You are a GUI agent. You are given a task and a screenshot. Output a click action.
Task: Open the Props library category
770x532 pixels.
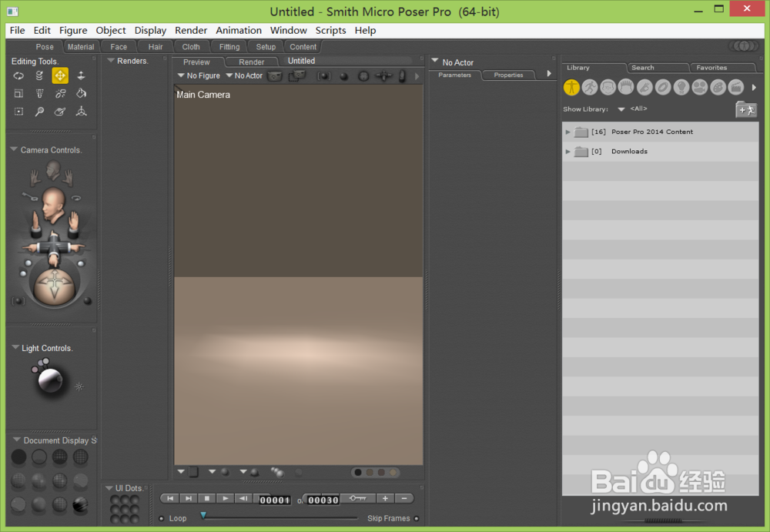point(663,88)
